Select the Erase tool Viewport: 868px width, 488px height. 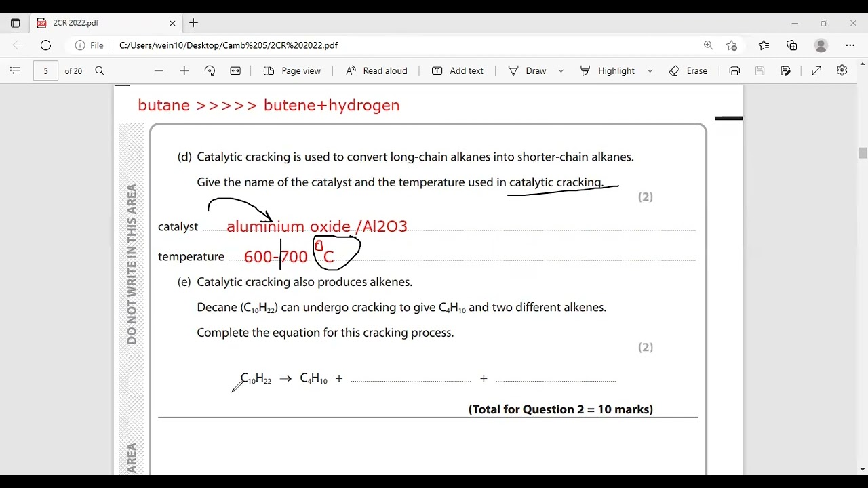(x=688, y=70)
